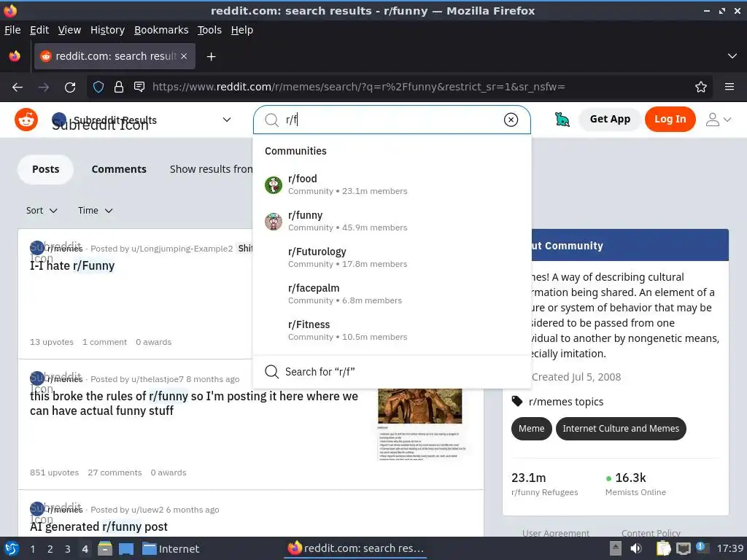Click the clipboard tray icon
This screenshot has width=747, height=560.
pyautogui.click(x=664, y=548)
